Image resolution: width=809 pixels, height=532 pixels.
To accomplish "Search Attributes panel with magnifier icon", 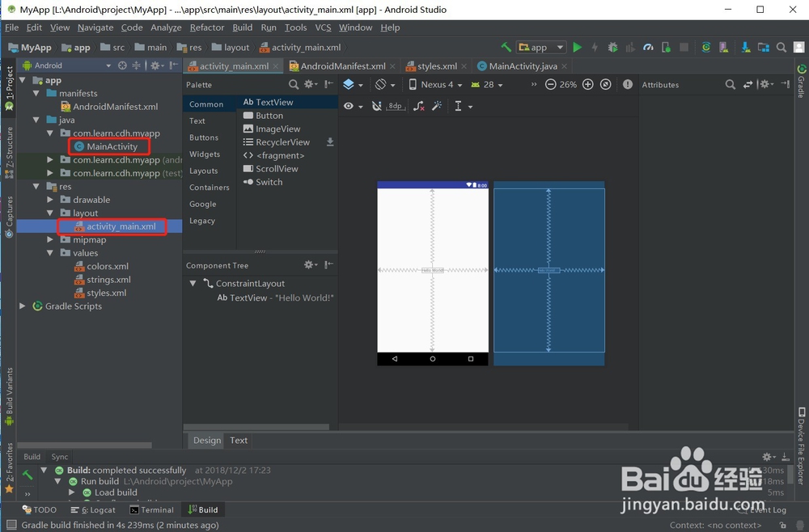I will pyautogui.click(x=730, y=85).
